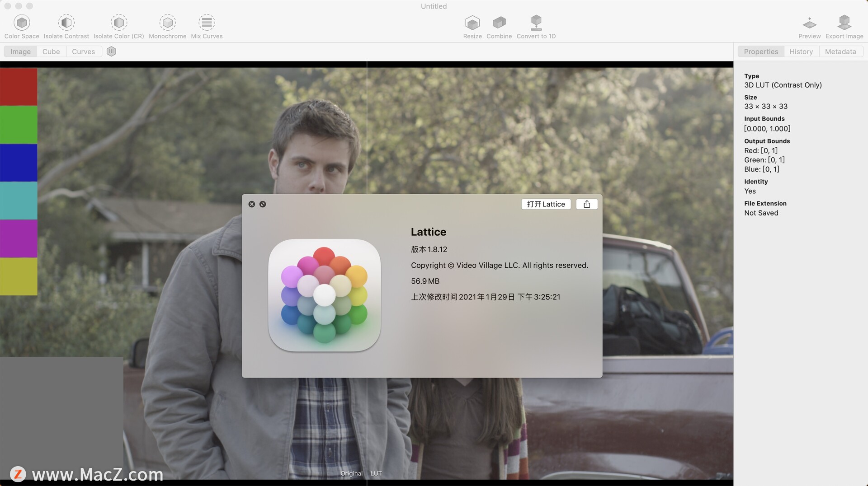Click the Copyright Video Village LLC text

click(x=500, y=265)
